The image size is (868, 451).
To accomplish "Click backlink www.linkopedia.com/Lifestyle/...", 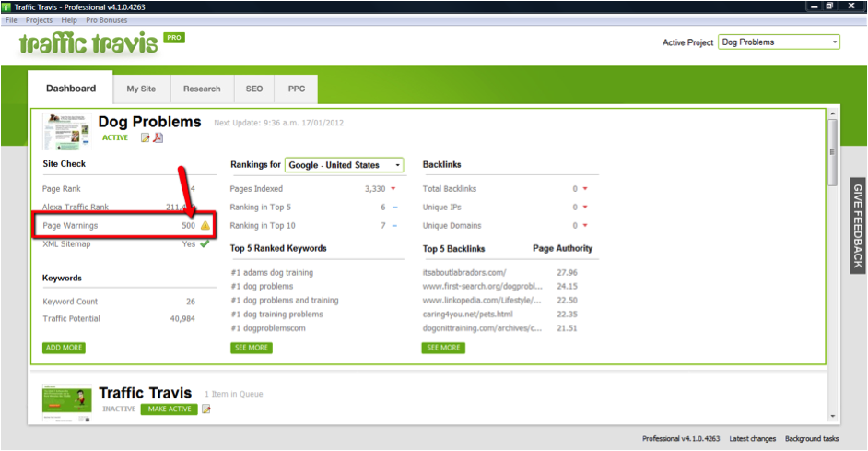I will tap(482, 301).
